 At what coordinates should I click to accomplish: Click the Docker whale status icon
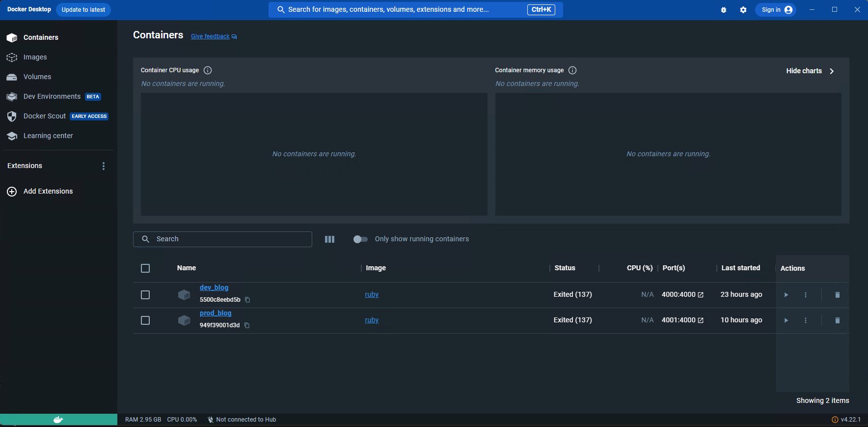click(x=58, y=420)
